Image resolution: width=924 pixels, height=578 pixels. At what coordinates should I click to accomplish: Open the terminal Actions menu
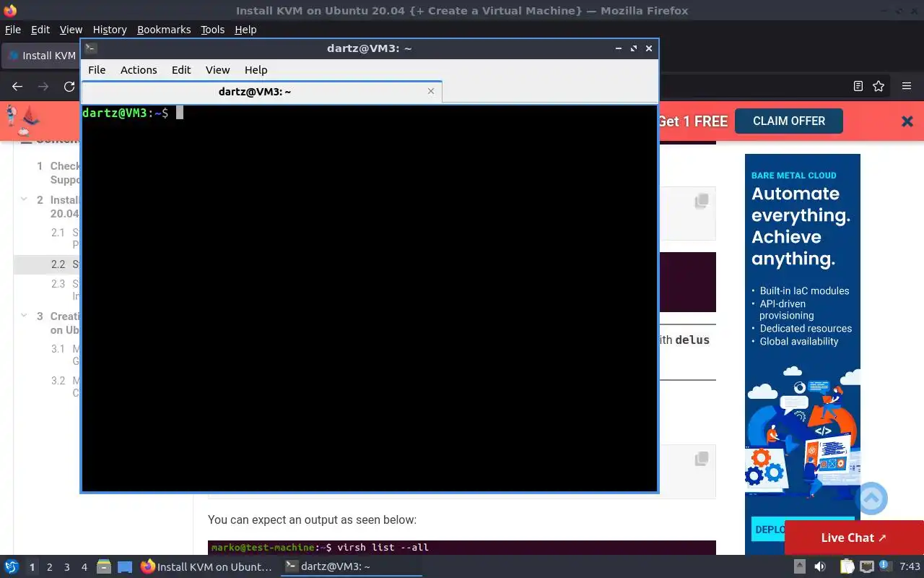[x=139, y=70]
